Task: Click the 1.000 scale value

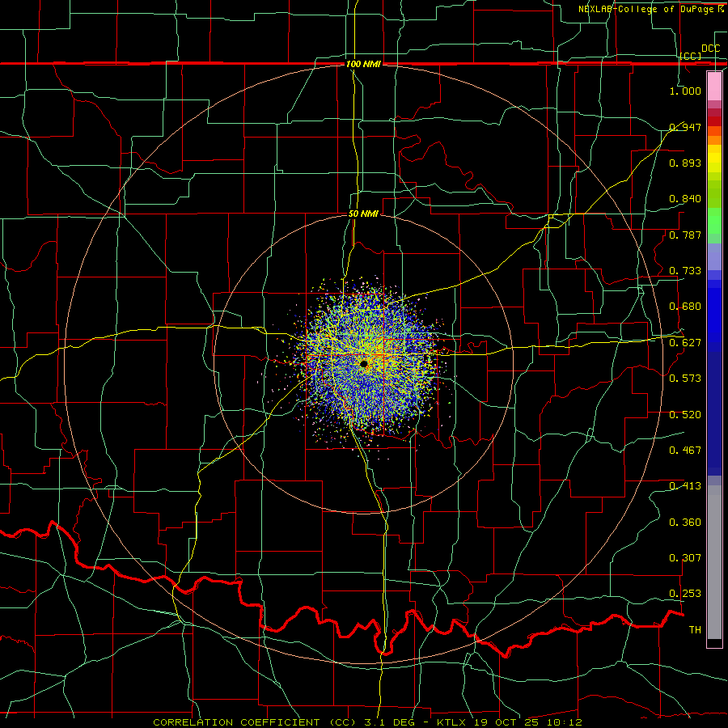Action: tap(685, 91)
